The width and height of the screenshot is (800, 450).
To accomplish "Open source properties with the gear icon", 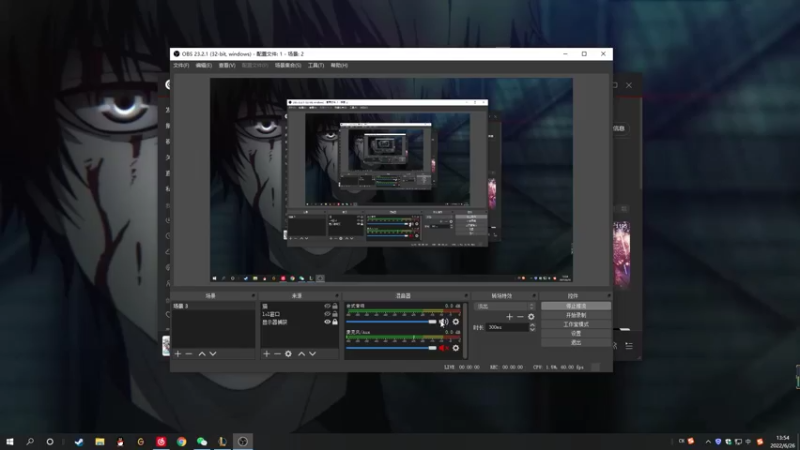I will [288, 354].
